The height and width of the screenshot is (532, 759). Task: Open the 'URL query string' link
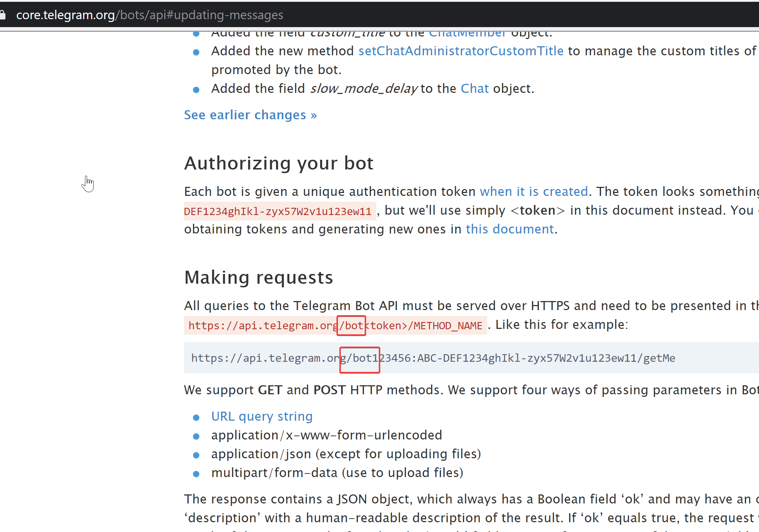262,416
